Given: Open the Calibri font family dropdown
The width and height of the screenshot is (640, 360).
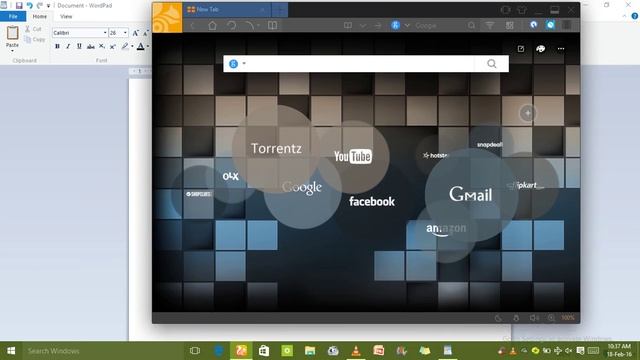Looking at the screenshot, I should coord(105,33).
